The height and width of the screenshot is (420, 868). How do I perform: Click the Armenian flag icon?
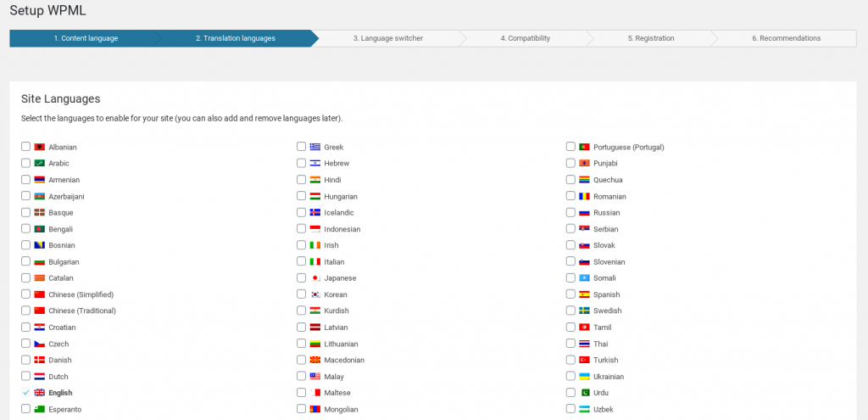coord(39,180)
